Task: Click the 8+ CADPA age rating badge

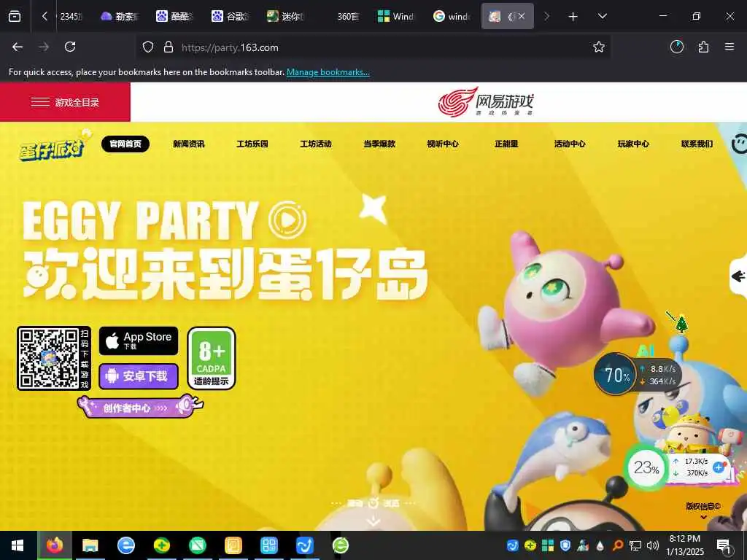Action: [x=212, y=358]
